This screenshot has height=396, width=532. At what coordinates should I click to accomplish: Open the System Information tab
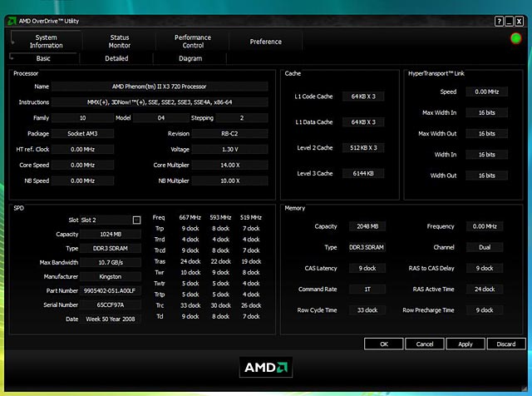[x=47, y=42]
